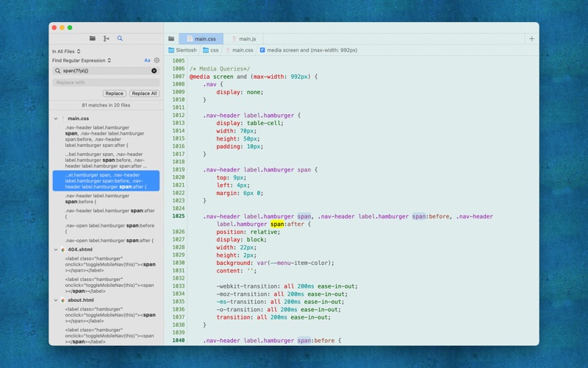Collapse the 404.shtml results group
588x368 pixels.
[56, 250]
